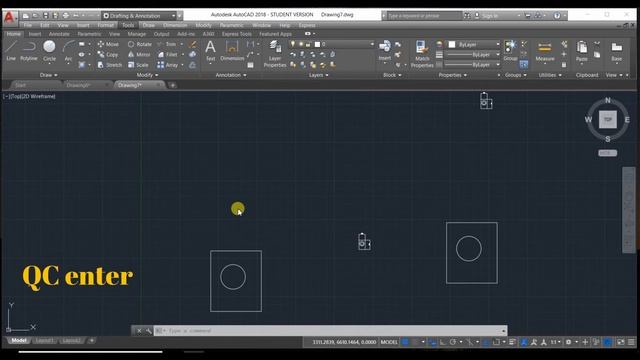Open the annotation scale 1:1 dropdown
This screenshot has height=360, width=640.
coord(556,342)
